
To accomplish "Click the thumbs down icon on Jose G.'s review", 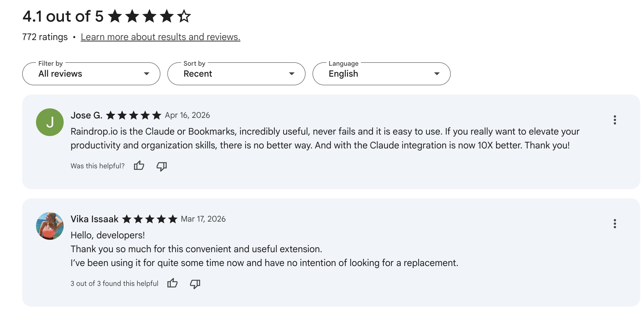I will point(161,166).
